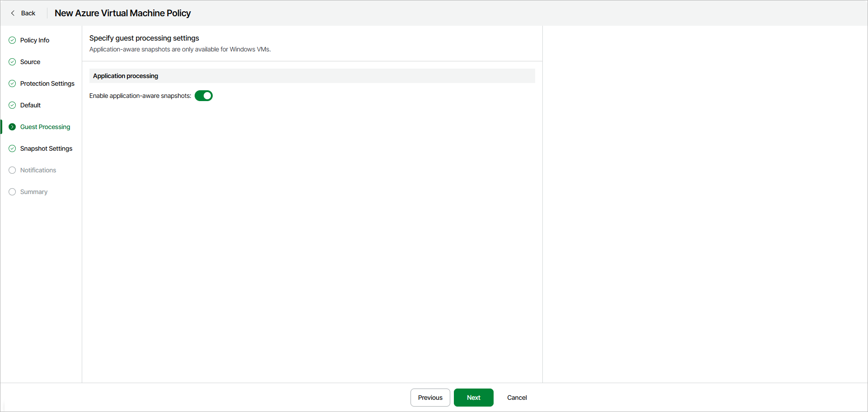
Task: Click the New Azure Virtual Machine Policy title
Action: pos(122,13)
